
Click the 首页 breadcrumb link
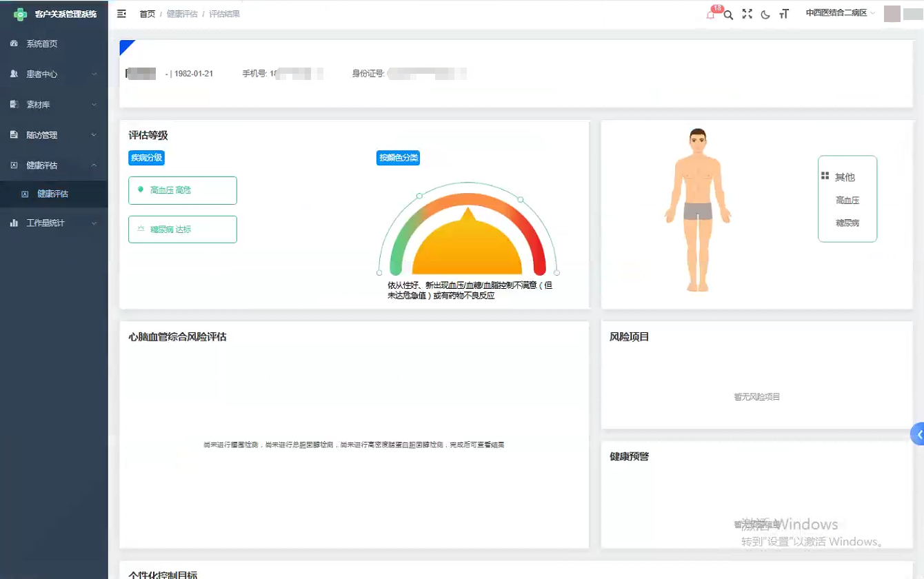(x=148, y=14)
